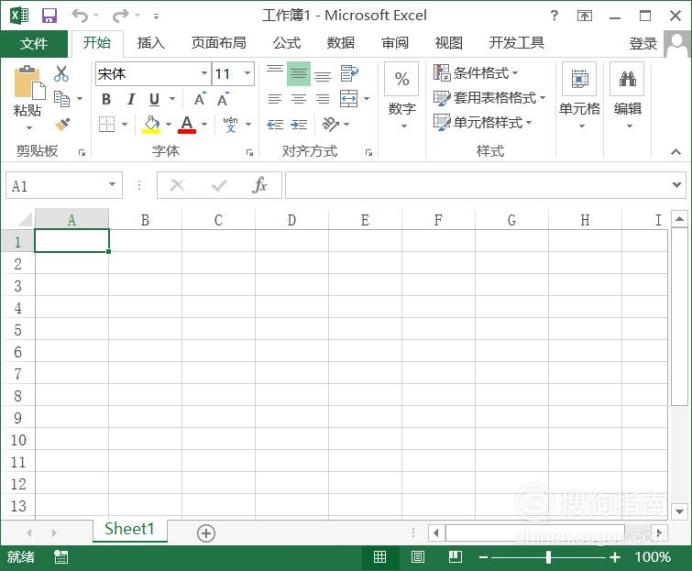The width and height of the screenshot is (692, 571).
Task: Open Cell Styles menu
Action: [x=483, y=122]
